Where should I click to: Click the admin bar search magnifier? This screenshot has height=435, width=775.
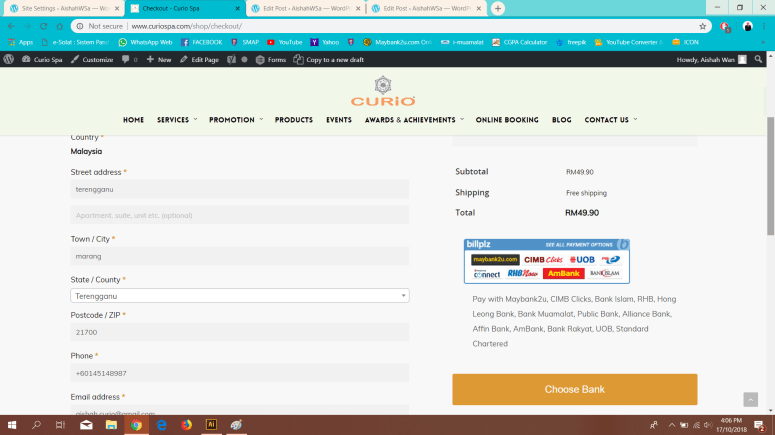pos(758,59)
